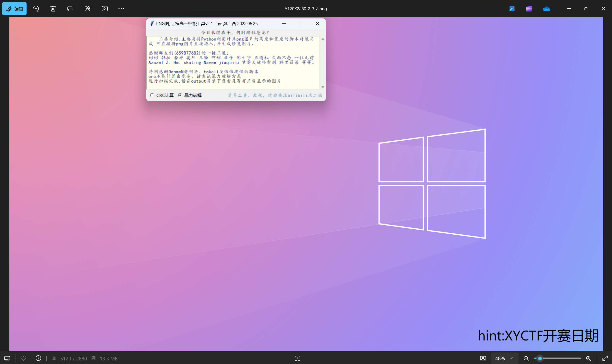Image resolution: width=612 pixels, height=364 pixels.
Task: Click the hint:XYCTF开赛日期 text
Action: 538,336
